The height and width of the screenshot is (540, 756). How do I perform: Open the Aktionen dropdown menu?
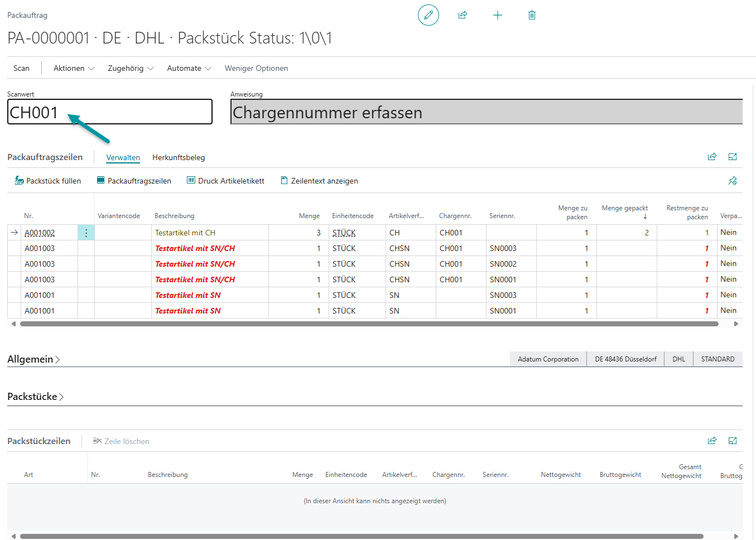pos(74,68)
